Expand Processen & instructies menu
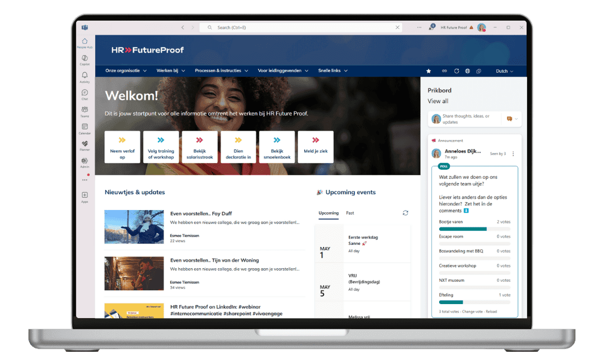 pyautogui.click(x=221, y=71)
